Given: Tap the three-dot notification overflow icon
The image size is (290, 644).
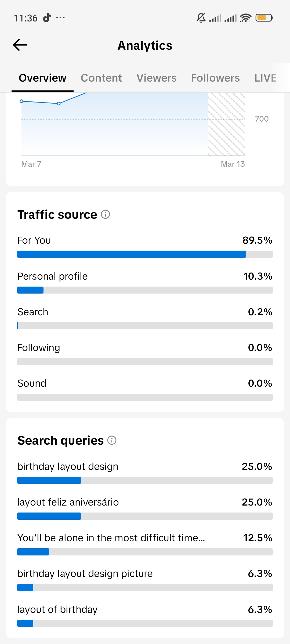Looking at the screenshot, I should coord(60,18).
